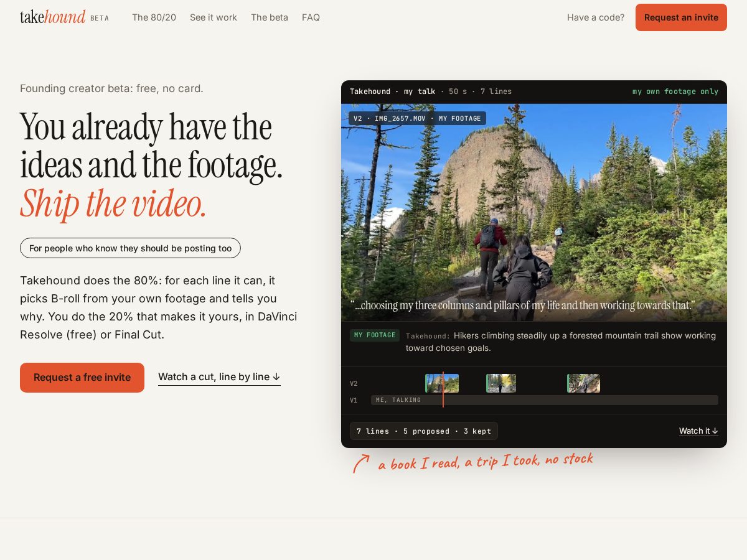Click the Request an invite button
The image size is (747, 560).
pyautogui.click(x=681, y=17)
